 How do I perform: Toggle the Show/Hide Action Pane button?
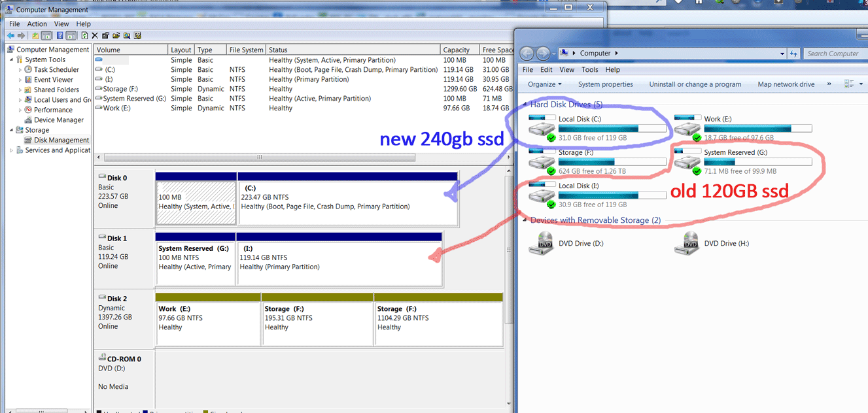click(x=70, y=35)
